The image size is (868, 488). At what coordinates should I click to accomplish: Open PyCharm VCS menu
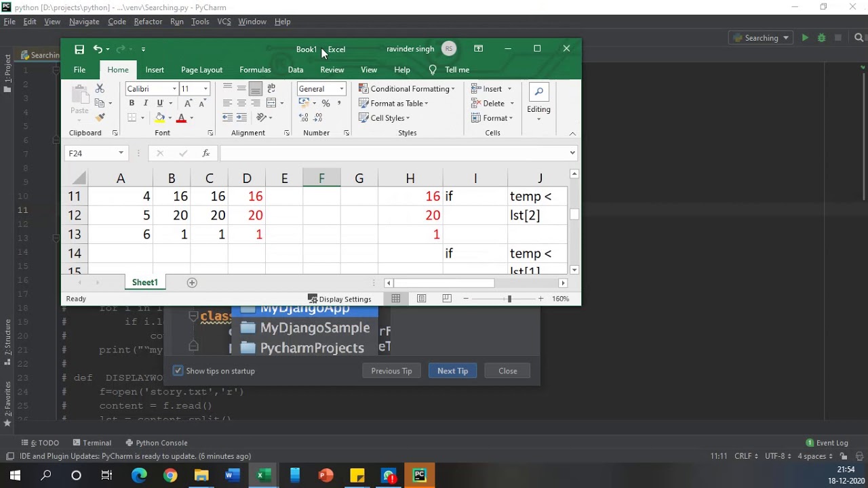point(224,22)
